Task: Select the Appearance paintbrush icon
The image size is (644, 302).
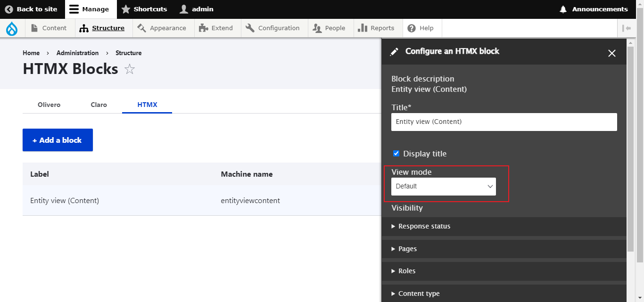Action: click(142, 28)
